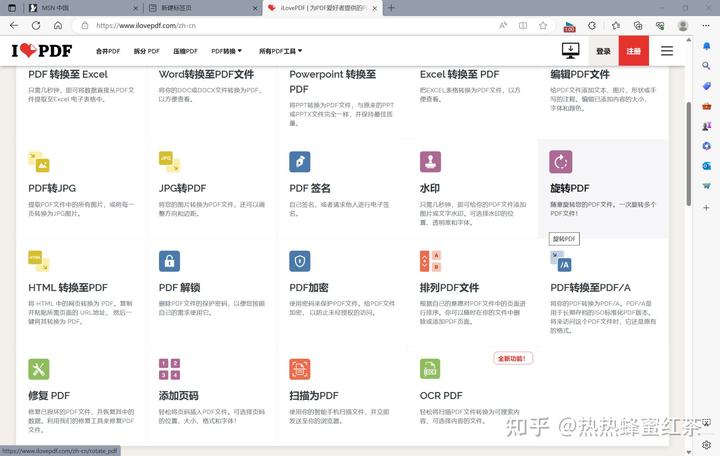Open the browser collections icon

[638, 26]
